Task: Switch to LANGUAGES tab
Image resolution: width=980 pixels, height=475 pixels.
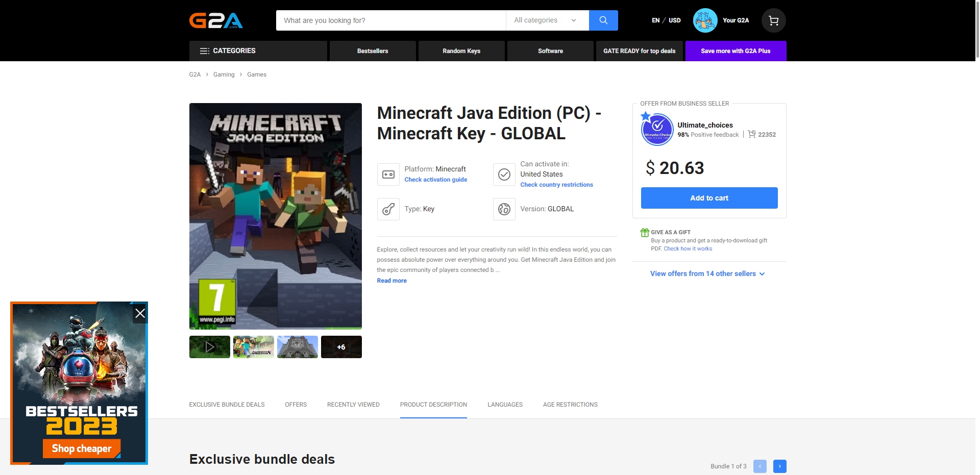Action: [505, 405]
